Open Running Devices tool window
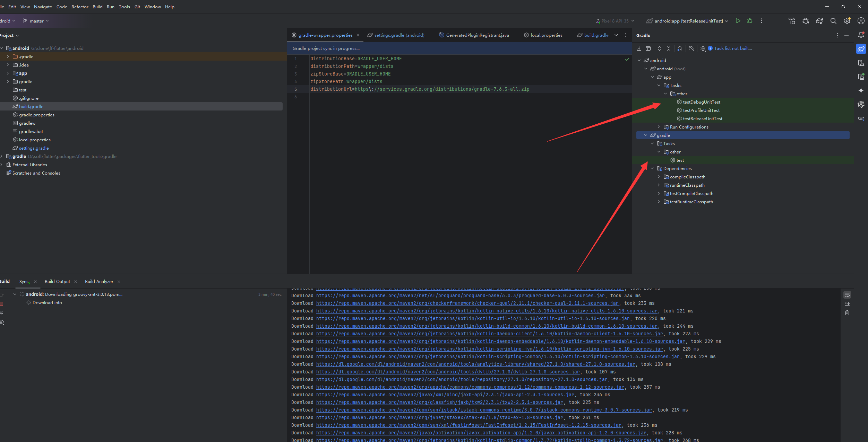This screenshot has height=442, width=868. (861, 77)
